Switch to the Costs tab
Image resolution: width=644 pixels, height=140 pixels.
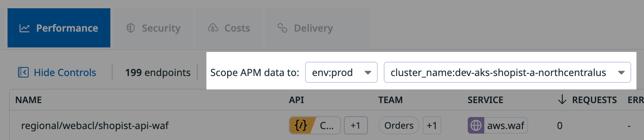pos(229,28)
